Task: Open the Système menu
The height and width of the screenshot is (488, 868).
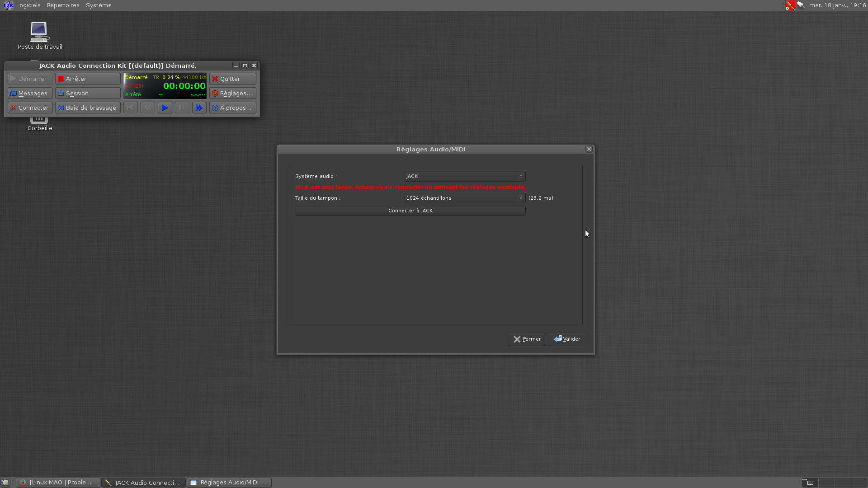Action: pos(99,5)
